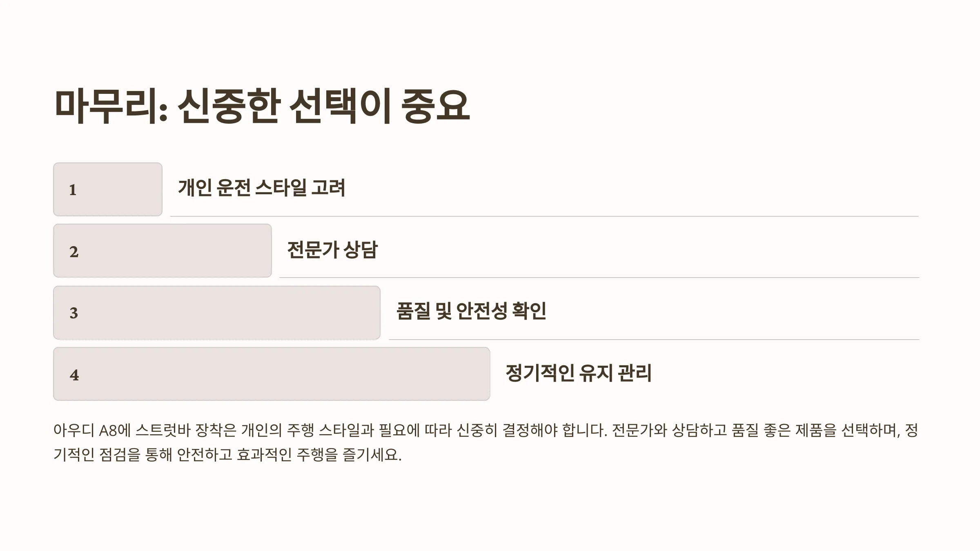
Task: Click the second paragraph line starting 기적인 점검을
Action: [227, 454]
